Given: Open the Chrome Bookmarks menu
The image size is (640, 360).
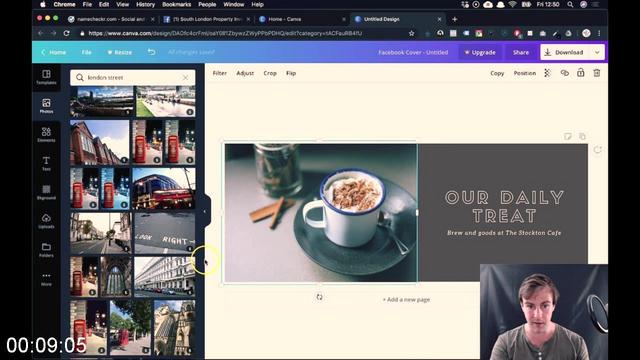Looking at the screenshot, I should pos(176,4).
